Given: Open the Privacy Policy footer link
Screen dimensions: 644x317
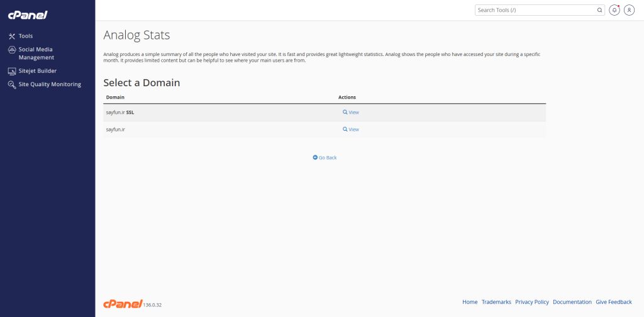Looking at the screenshot, I should (532, 302).
